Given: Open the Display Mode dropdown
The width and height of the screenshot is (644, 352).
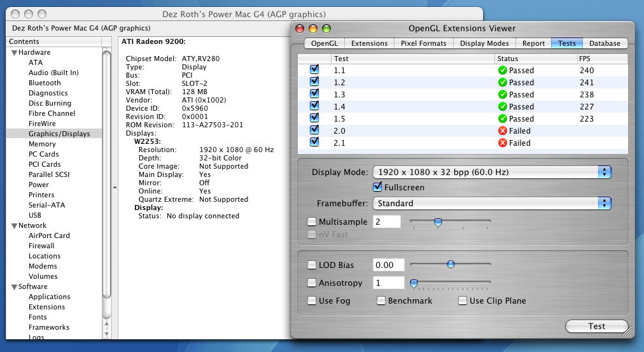Looking at the screenshot, I should point(492,172).
